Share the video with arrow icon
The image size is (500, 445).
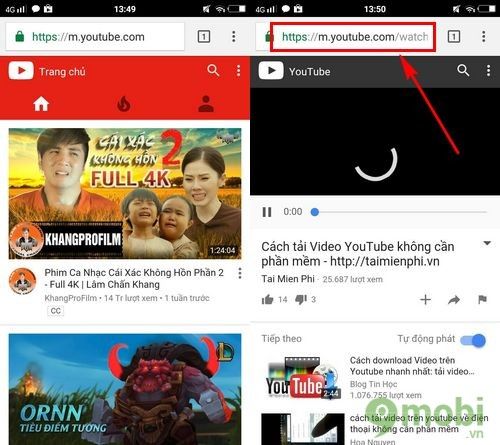[454, 300]
